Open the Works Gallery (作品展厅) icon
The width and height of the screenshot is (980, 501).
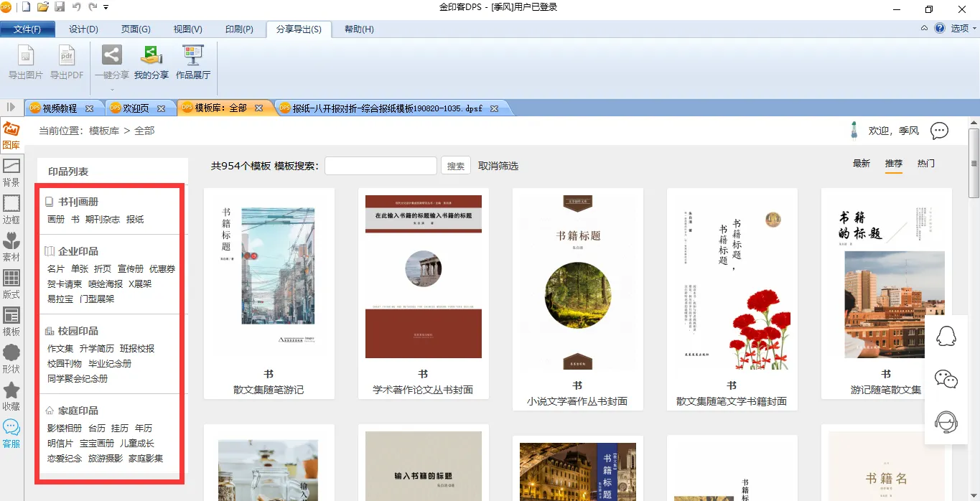click(x=193, y=56)
